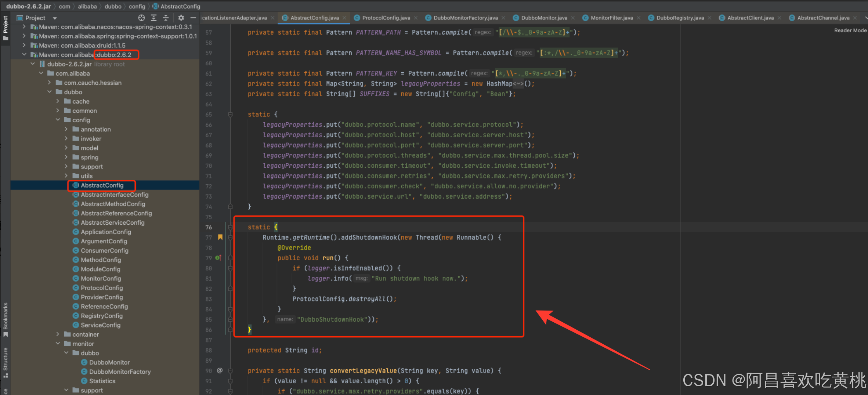The width and height of the screenshot is (868, 395).
Task: Click the alibaba breadcrumb segment
Action: pos(87,6)
